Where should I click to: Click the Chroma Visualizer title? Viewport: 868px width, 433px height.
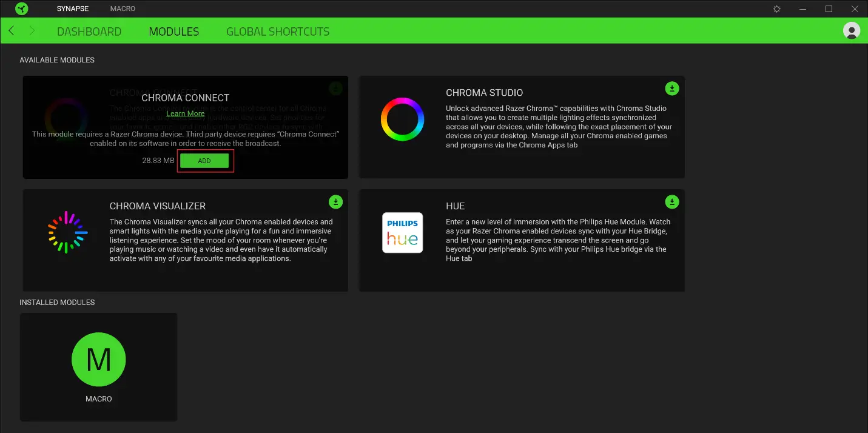pos(158,206)
